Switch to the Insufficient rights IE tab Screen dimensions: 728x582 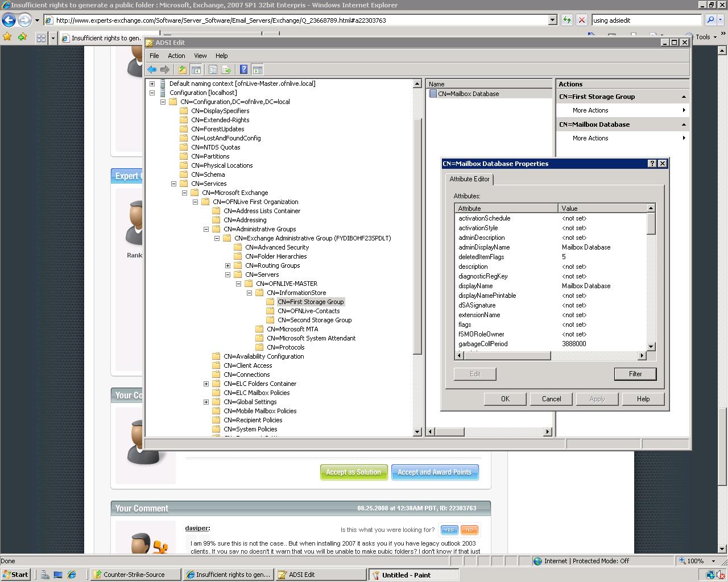click(x=106, y=38)
